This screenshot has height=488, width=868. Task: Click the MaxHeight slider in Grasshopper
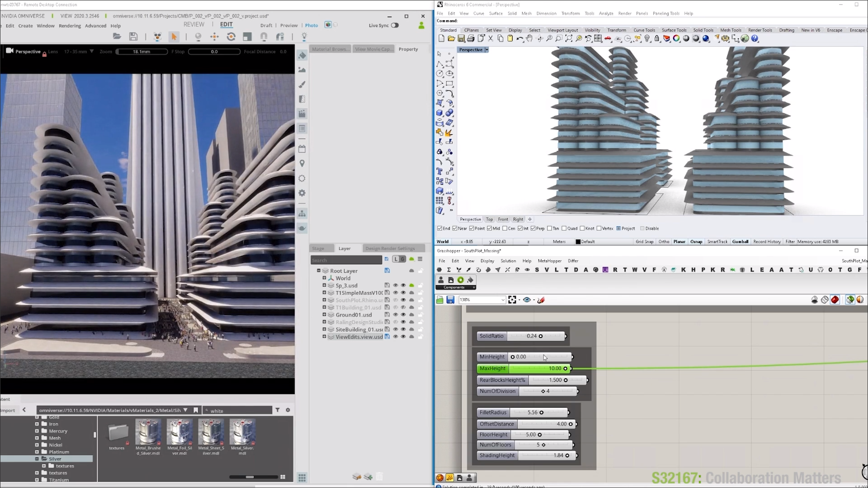(x=524, y=369)
